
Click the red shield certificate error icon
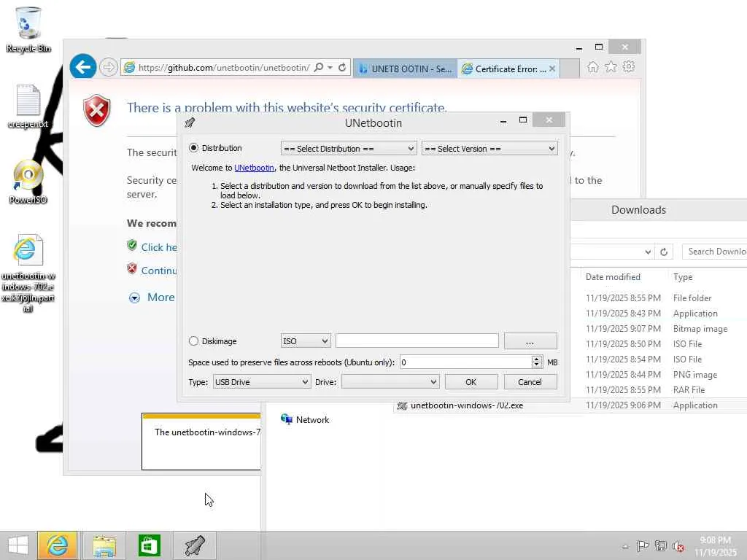click(x=97, y=110)
